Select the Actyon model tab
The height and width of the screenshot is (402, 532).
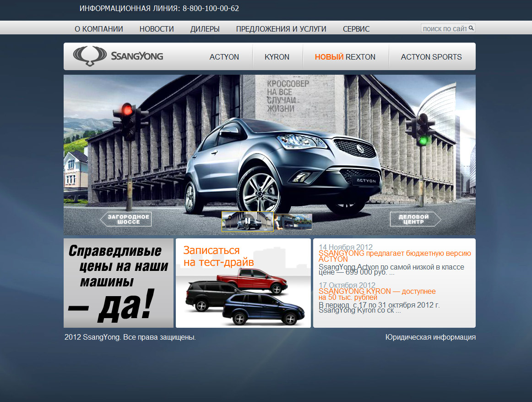pyautogui.click(x=224, y=57)
